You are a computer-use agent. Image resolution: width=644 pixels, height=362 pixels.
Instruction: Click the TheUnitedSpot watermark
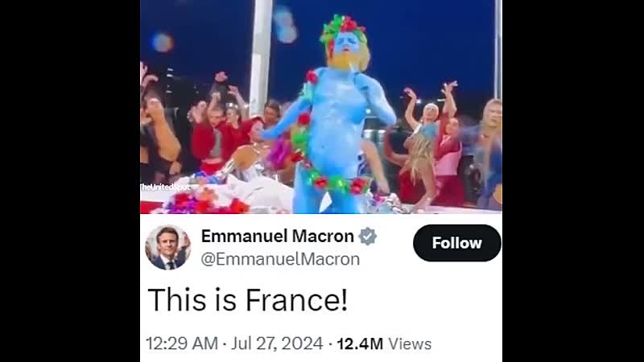[x=165, y=187]
